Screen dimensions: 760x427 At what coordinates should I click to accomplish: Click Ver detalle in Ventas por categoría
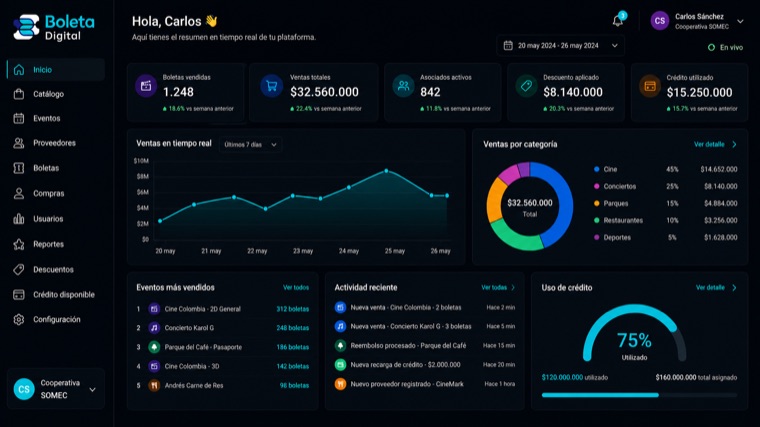click(x=715, y=144)
